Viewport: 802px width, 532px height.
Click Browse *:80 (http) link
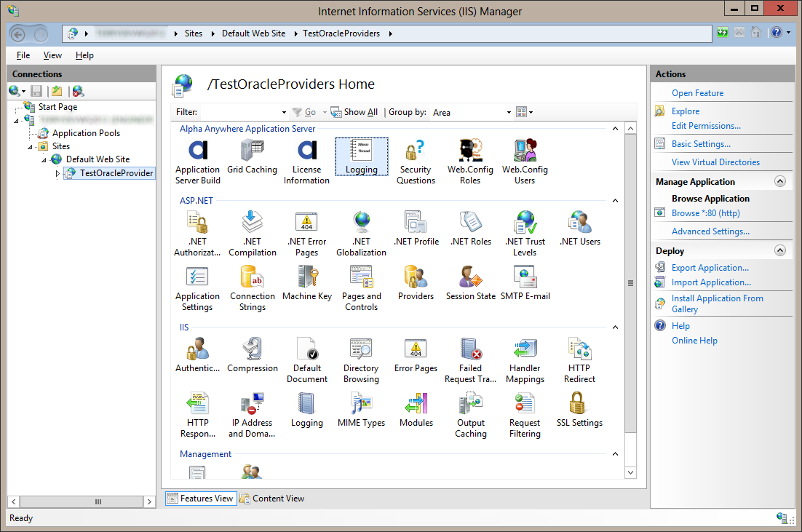[x=705, y=213]
